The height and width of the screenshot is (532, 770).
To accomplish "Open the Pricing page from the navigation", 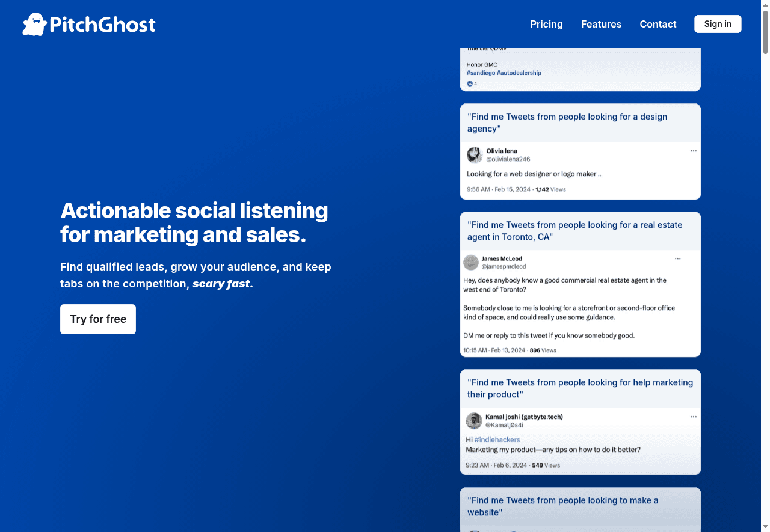I will point(546,24).
